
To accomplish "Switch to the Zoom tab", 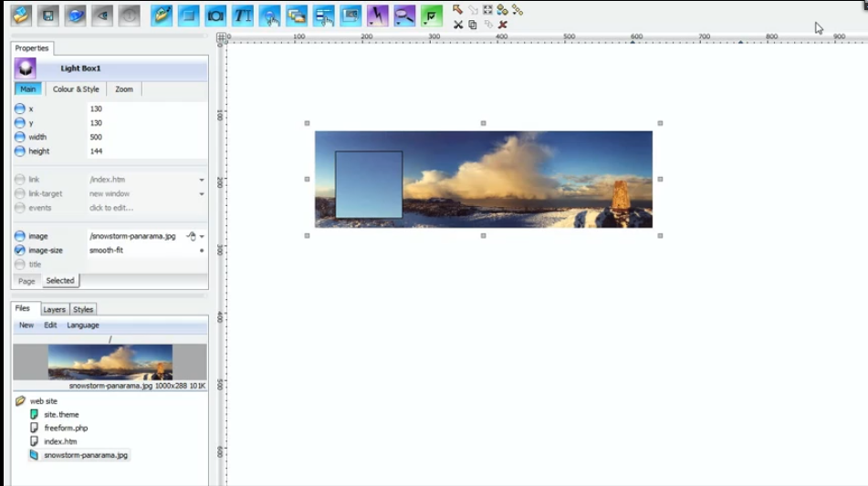I will click(x=124, y=89).
